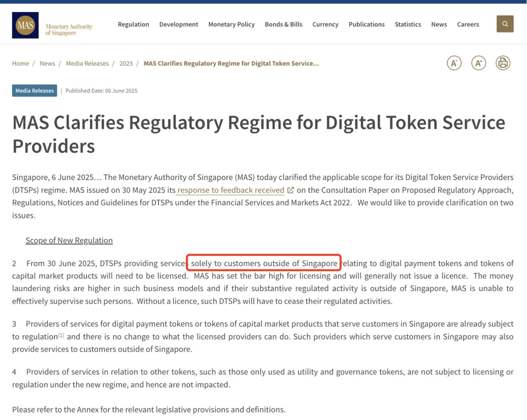
Task: Open 'response to feedback received' link
Action: point(230,190)
